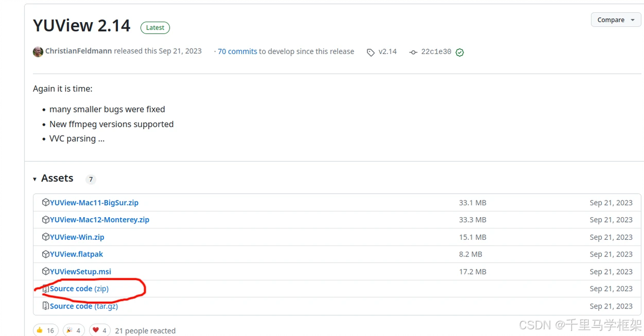Click the package icon for YUView-Mac11-BigSur.zip
This screenshot has width=644, height=336.
46,203
